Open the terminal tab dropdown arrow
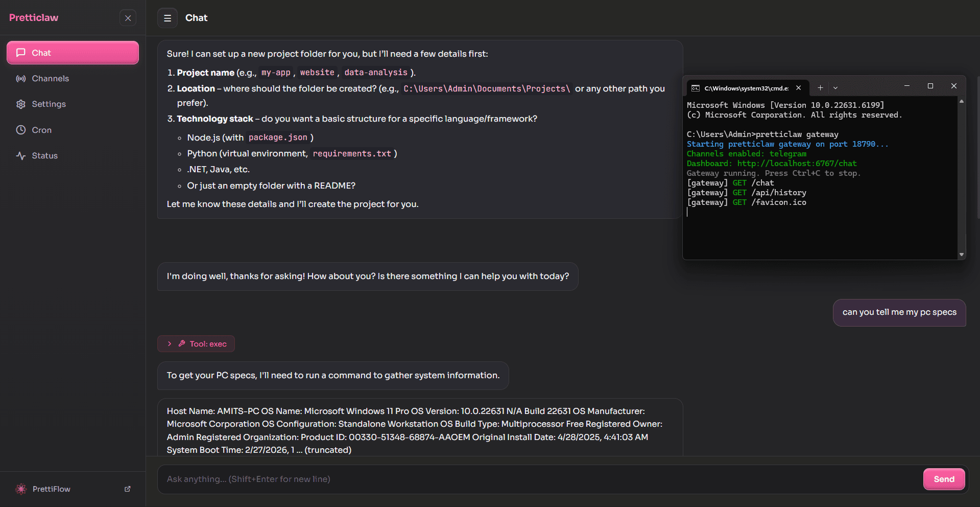The image size is (980, 507). 835,88
